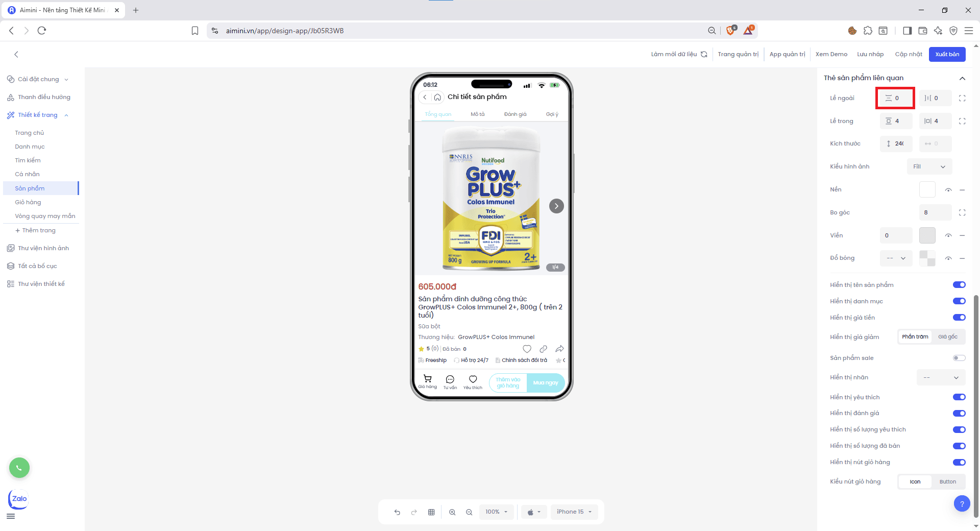Click the next image arrow on product photo

point(556,206)
